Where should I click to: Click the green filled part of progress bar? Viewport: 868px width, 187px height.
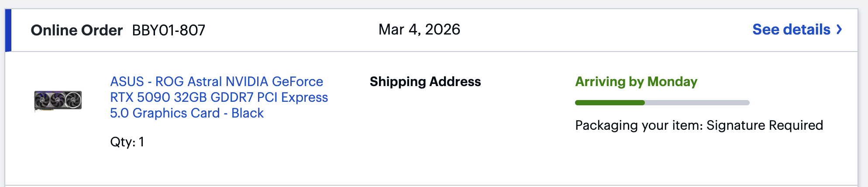tap(610, 103)
